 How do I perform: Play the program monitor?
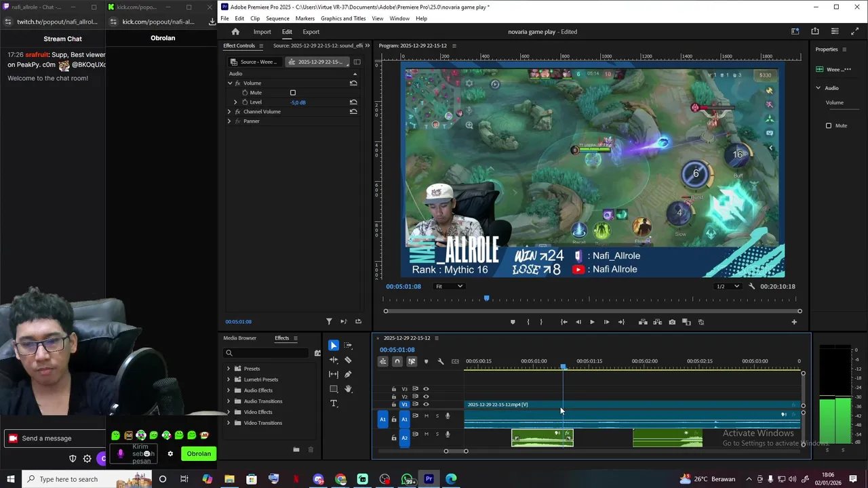592,322
